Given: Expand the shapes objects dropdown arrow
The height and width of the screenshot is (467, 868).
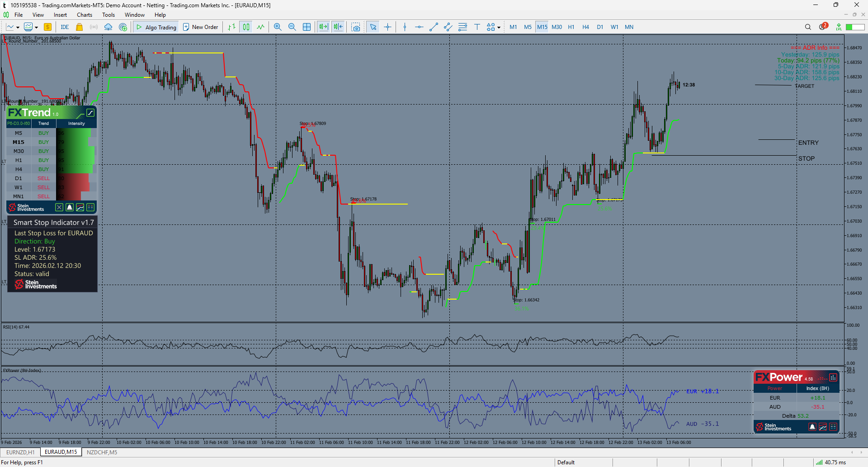Looking at the screenshot, I should click(x=499, y=28).
